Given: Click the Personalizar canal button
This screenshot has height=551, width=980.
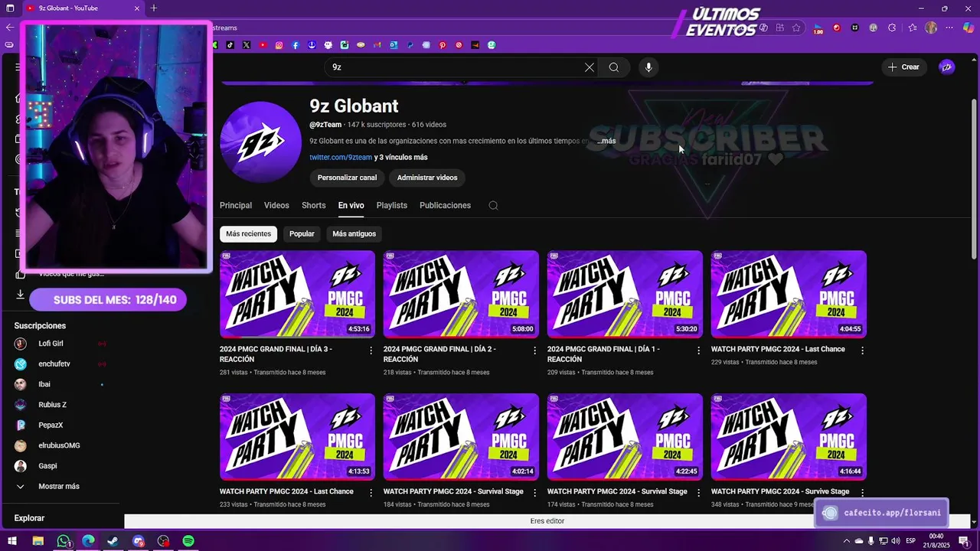Looking at the screenshot, I should [347, 178].
